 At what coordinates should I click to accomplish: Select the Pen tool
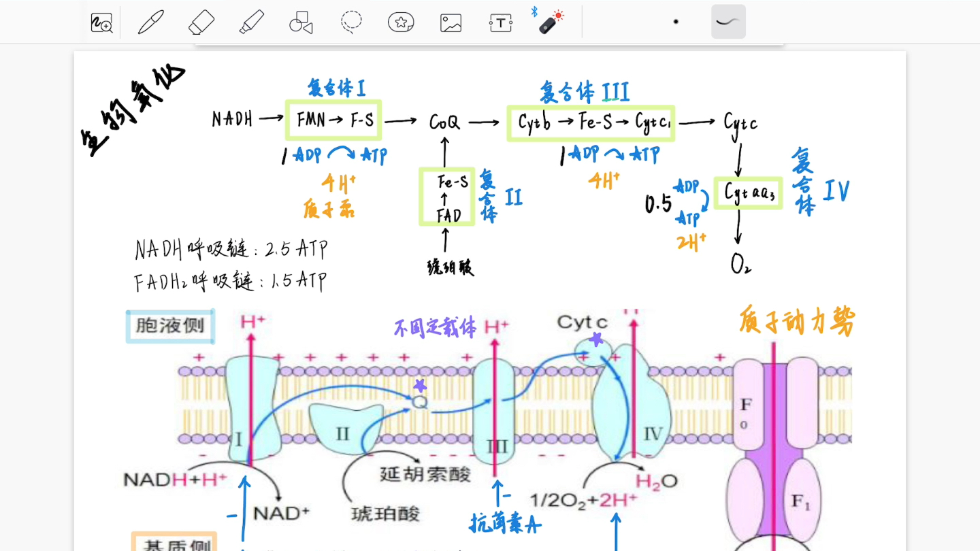pos(150,22)
